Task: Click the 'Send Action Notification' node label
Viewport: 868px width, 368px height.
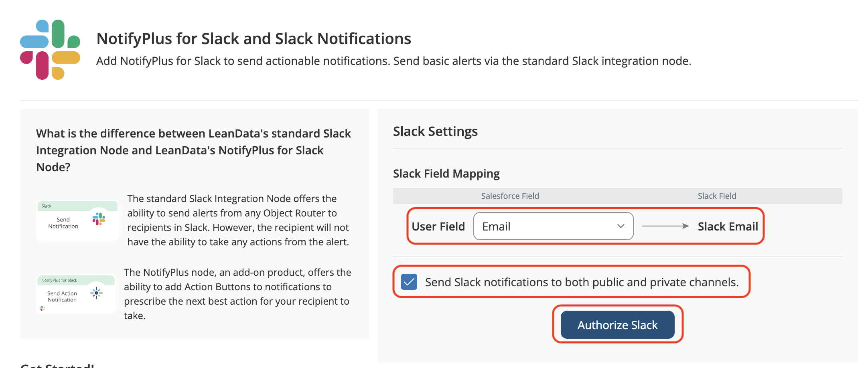Action: tap(62, 297)
